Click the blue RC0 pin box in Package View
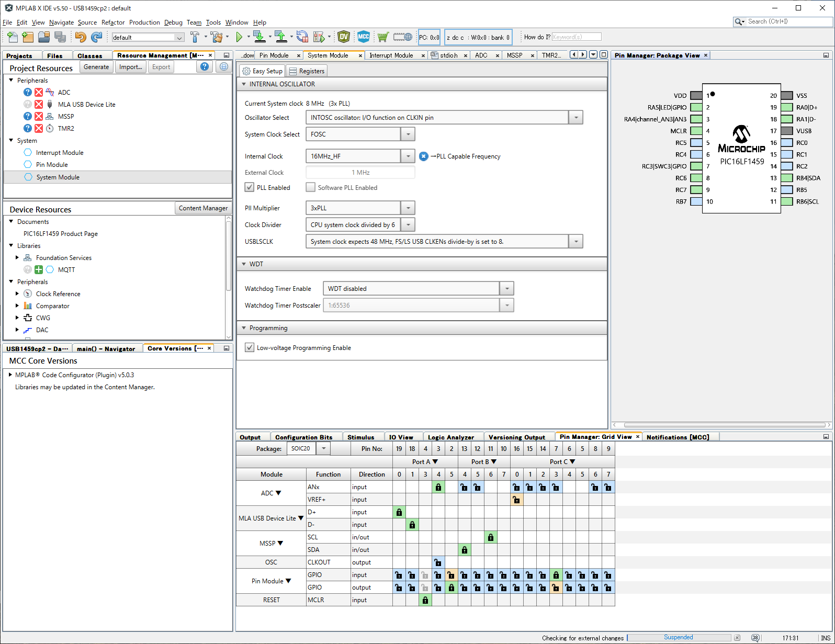835x644 pixels. click(x=787, y=142)
